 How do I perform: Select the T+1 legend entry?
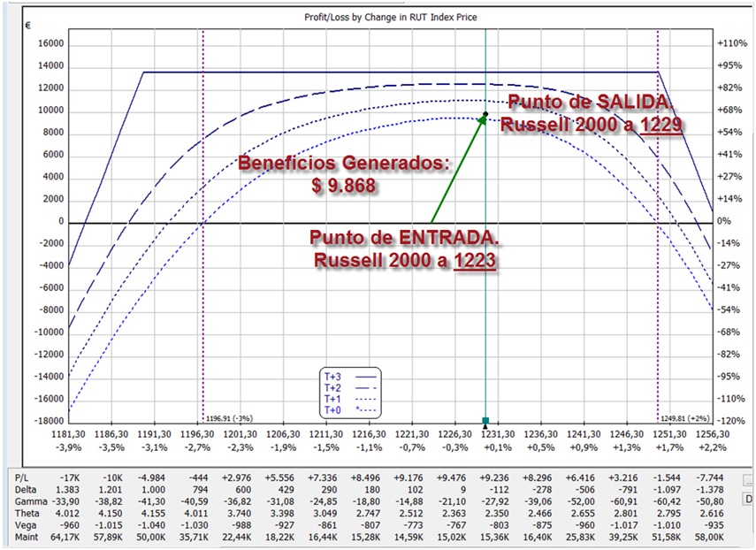(350, 399)
